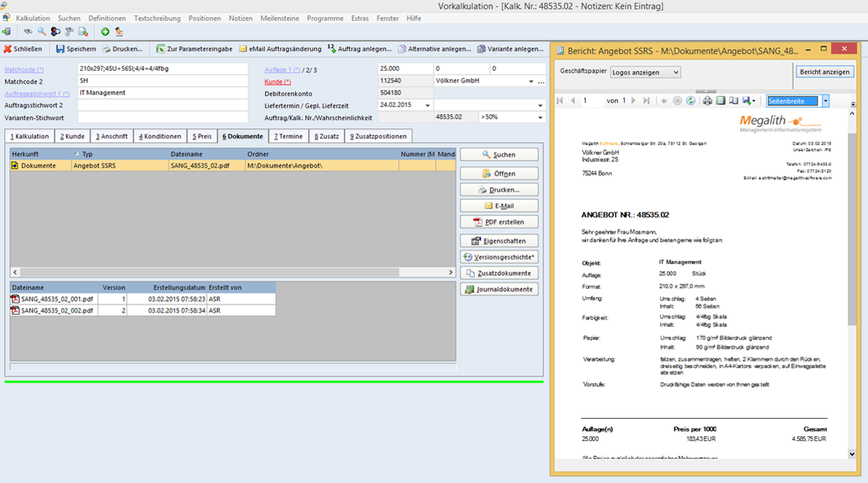
Task: Click the Zur Parametereingabe Excel icon
Action: (160, 49)
